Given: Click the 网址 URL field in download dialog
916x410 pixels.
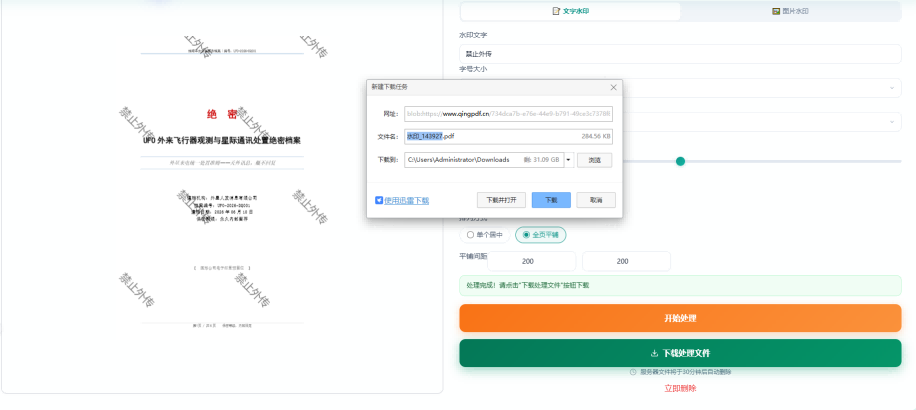Looking at the screenshot, I should [508, 114].
